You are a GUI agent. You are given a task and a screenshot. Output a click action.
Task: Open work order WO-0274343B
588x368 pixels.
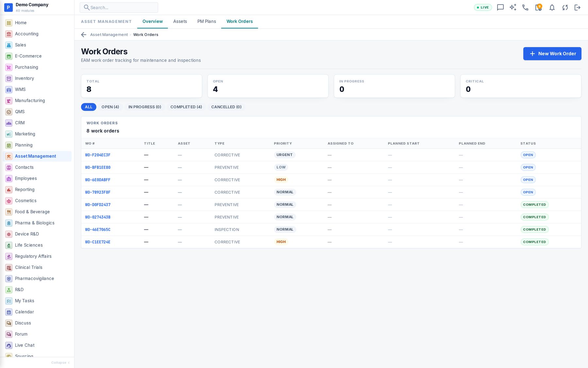[98, 217]
